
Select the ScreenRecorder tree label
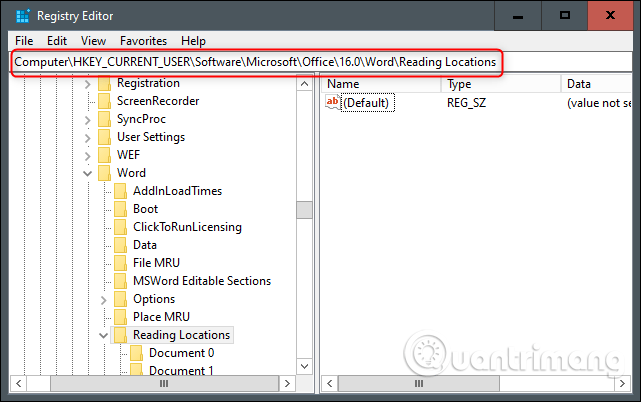158,101
